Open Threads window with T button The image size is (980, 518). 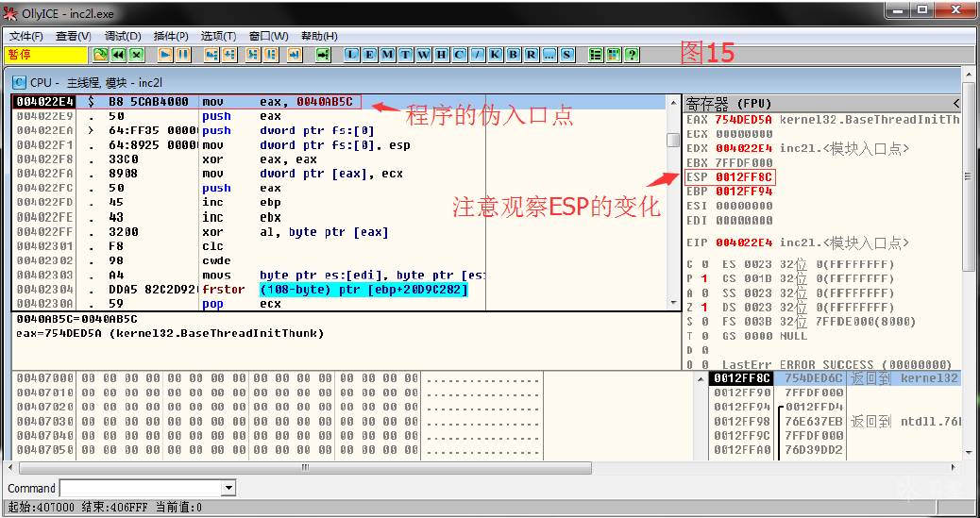(x=406, y=55)
